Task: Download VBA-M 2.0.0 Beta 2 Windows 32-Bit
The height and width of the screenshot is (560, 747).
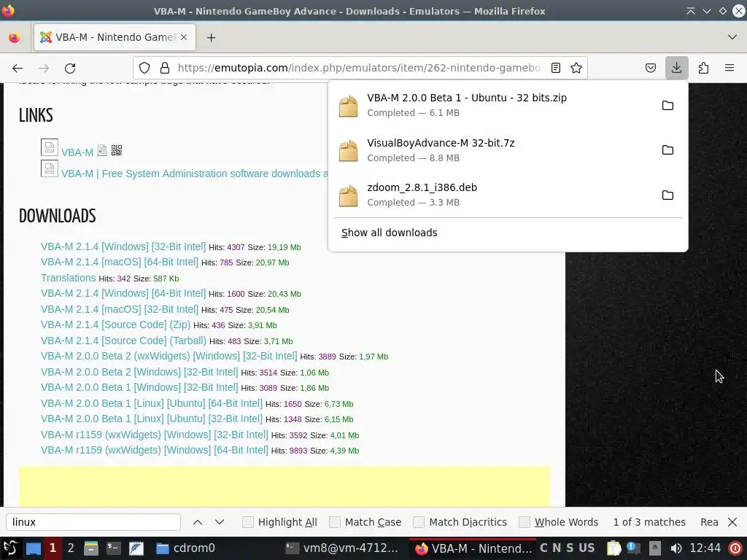Action: [x=139, y=372]
